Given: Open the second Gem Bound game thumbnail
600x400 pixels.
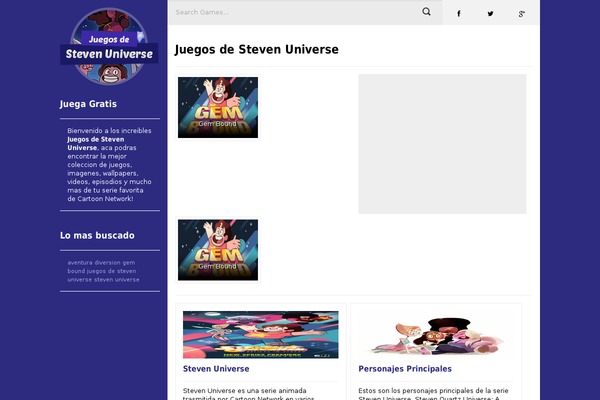Looking at the screenshot, I should pos(218,250).
